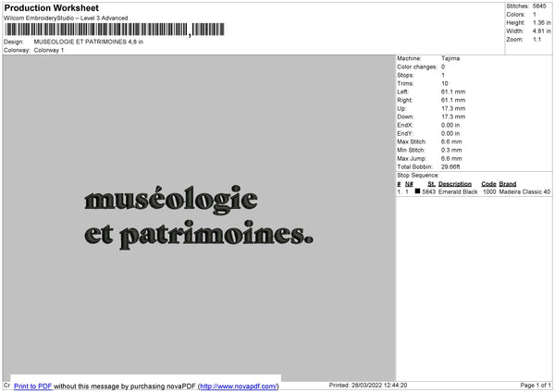Click the Tajima machine value

450,58
